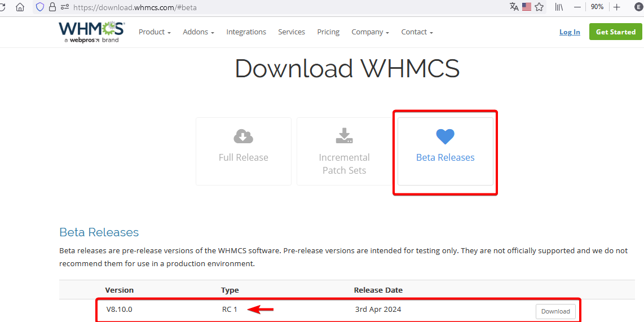Image resolution: width=644 pixels, height=322 pixels.
Task: Open the Product dropdown menu
Action: coord(155,32)
